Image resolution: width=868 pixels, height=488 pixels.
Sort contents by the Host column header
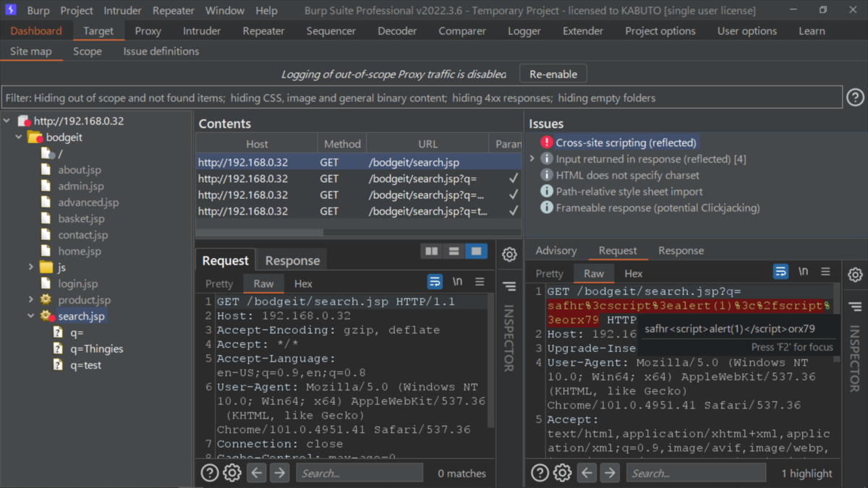[257, 144]
